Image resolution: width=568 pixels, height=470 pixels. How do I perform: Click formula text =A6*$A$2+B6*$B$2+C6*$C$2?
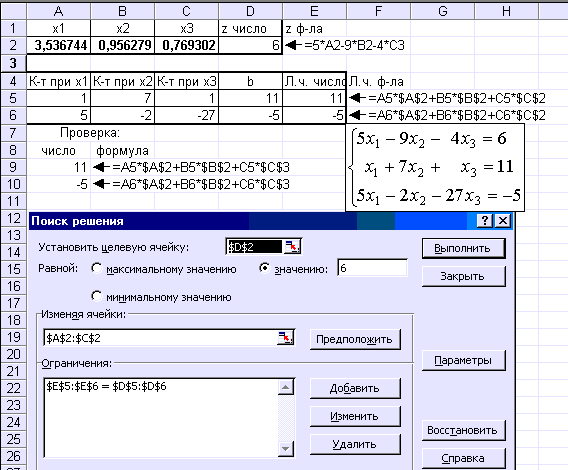pyautogui.click(x=457, y=115)
